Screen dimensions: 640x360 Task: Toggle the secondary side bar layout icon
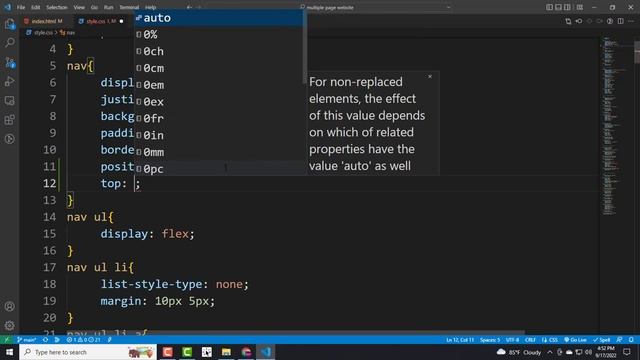tap(567, 7)
